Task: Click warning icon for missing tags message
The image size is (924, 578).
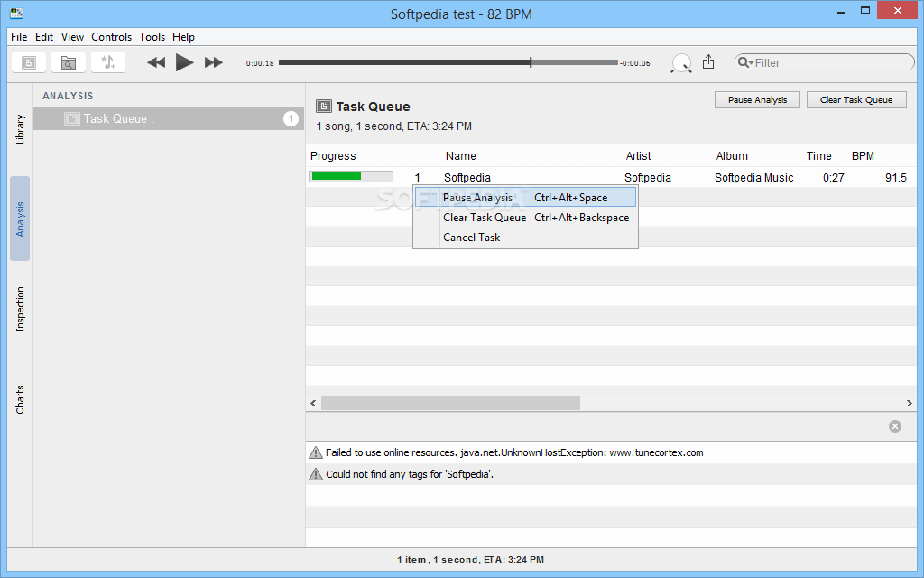Action: [x=316, y=474]
